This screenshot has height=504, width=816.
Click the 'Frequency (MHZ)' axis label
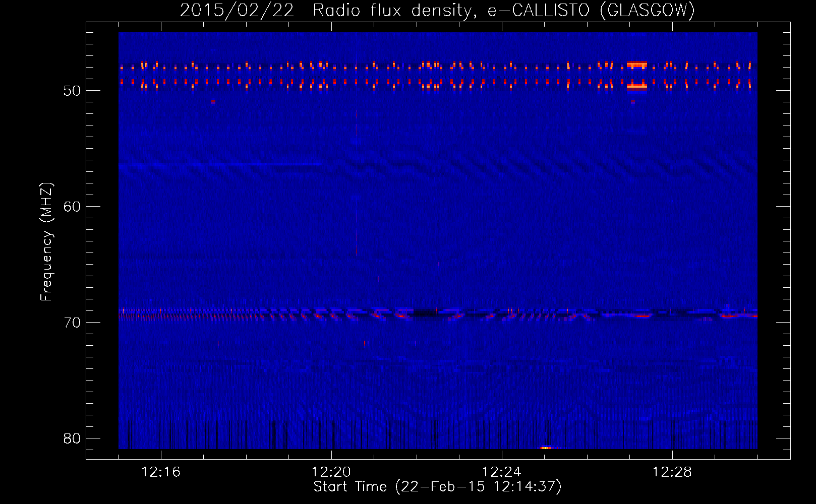point(46,242)
